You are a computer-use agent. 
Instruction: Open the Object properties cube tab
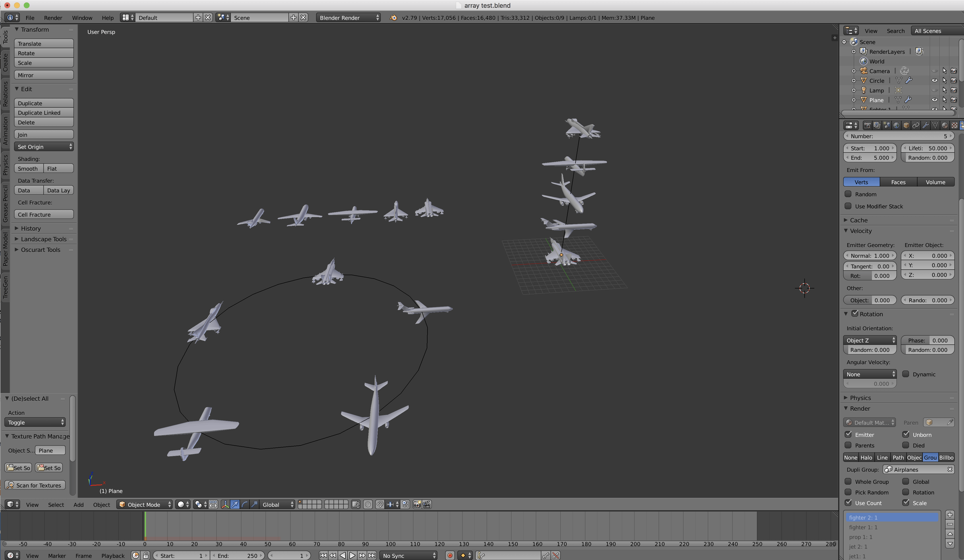click(906, 125)
